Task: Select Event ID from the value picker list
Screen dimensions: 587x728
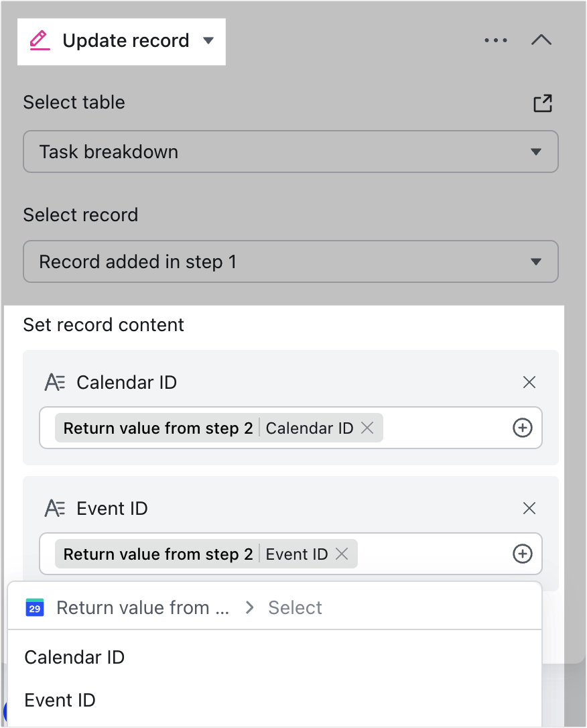Action: pyautogui.click(x=60, y=700)
